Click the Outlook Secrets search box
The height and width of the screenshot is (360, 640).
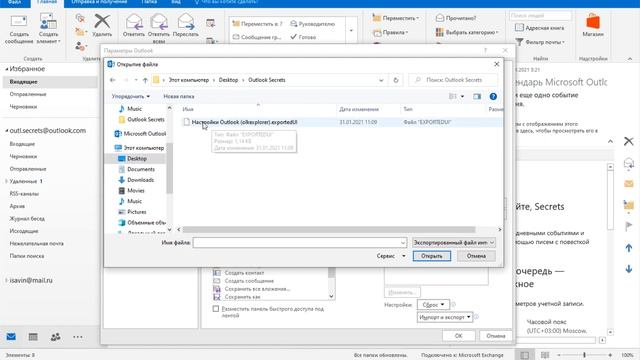453,80
